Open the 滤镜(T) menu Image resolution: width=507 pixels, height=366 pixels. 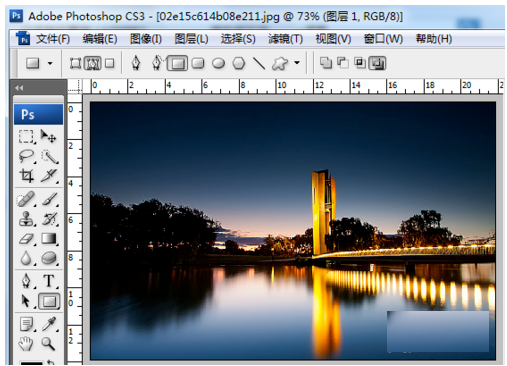click(x=285, y=39)
